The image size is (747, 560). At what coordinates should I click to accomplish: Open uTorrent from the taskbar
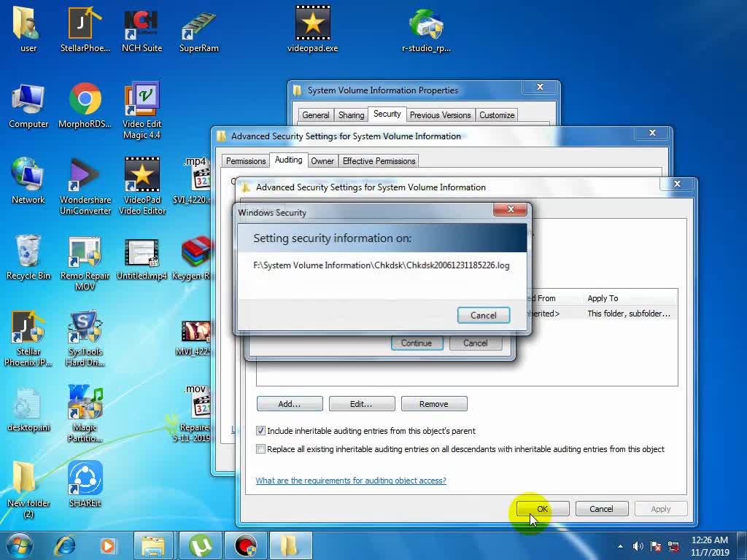click(200, 545)
